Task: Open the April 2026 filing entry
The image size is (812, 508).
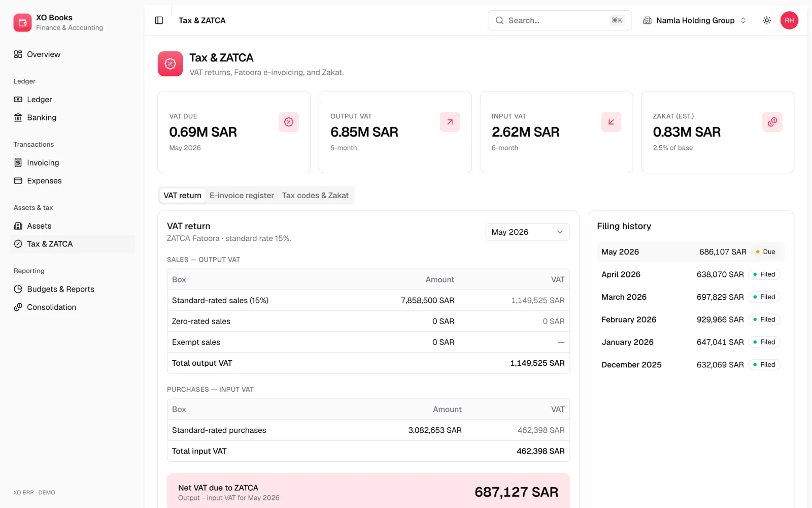Action: click(691, 274)
